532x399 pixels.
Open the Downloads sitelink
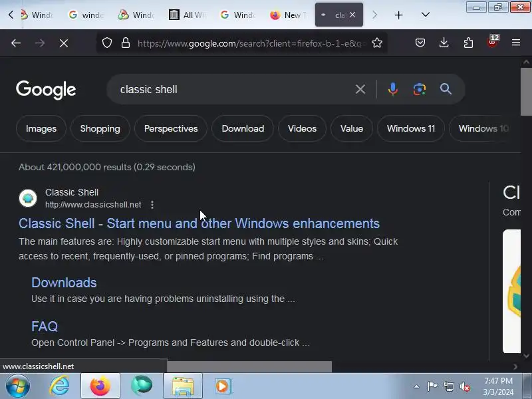tap(64, 283)
